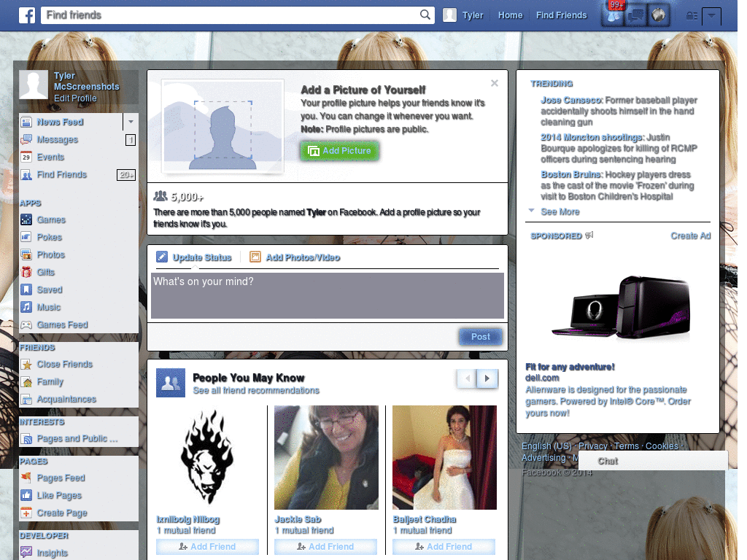The width and height of the screenshot is (747, 560).
Task: Select the Update Status tab
Action: pos(201,257)
